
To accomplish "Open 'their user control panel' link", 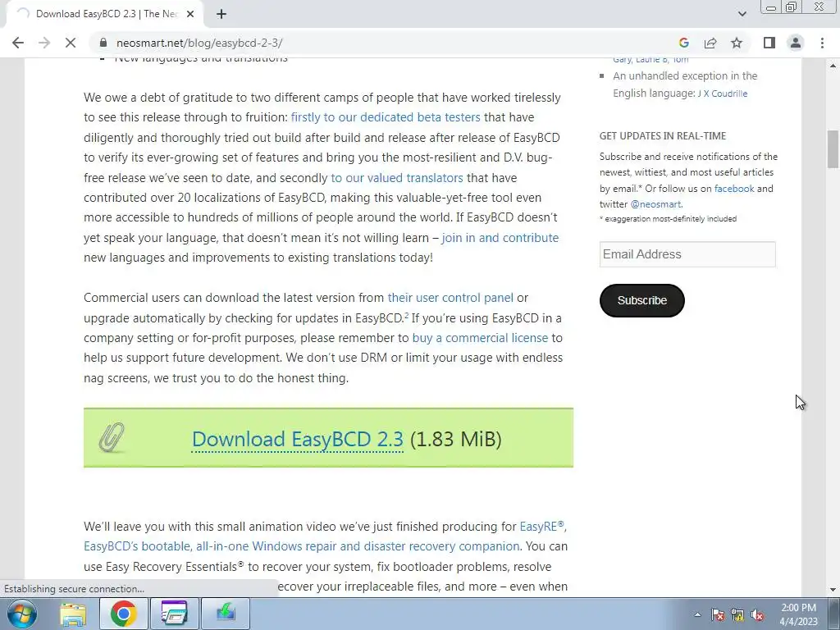I will pyautogui.click(x=450, y=298).
